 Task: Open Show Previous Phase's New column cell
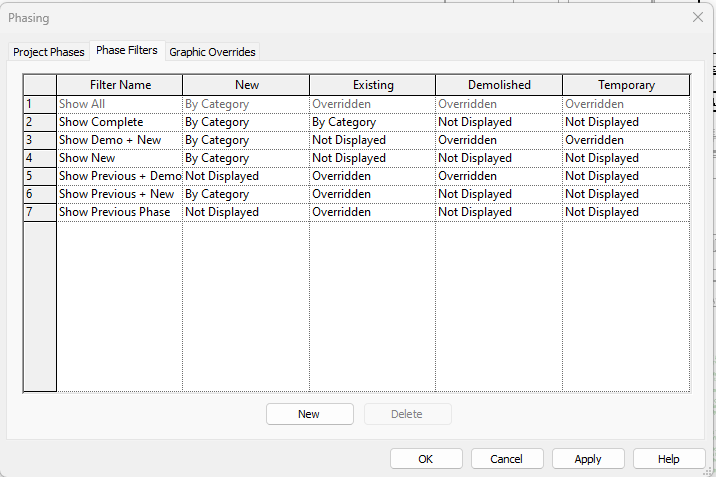[246, 212]
